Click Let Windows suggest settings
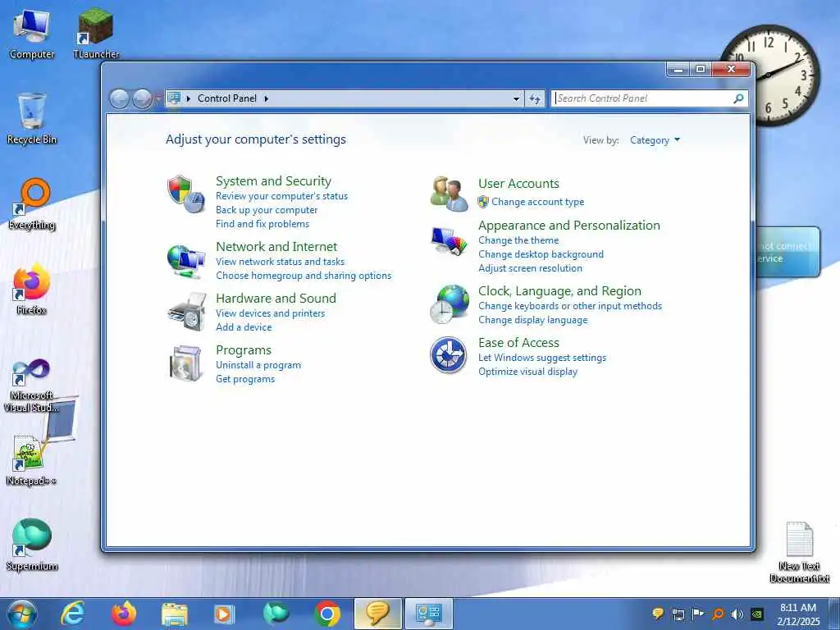Screen dimensions: 840x630 coord(542,358)
